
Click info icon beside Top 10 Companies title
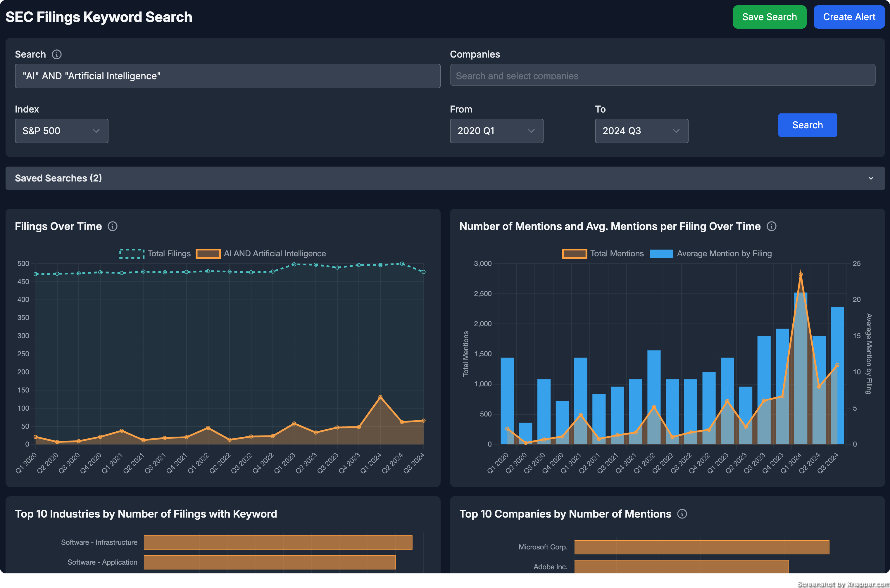[x=682, y=514]
